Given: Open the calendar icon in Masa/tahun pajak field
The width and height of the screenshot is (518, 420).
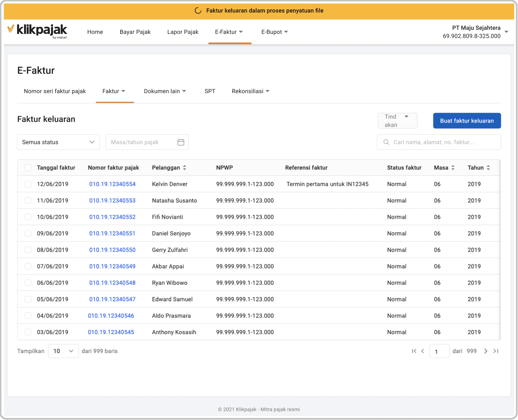Looking at the screenshot, I should (x=181, y=142).
